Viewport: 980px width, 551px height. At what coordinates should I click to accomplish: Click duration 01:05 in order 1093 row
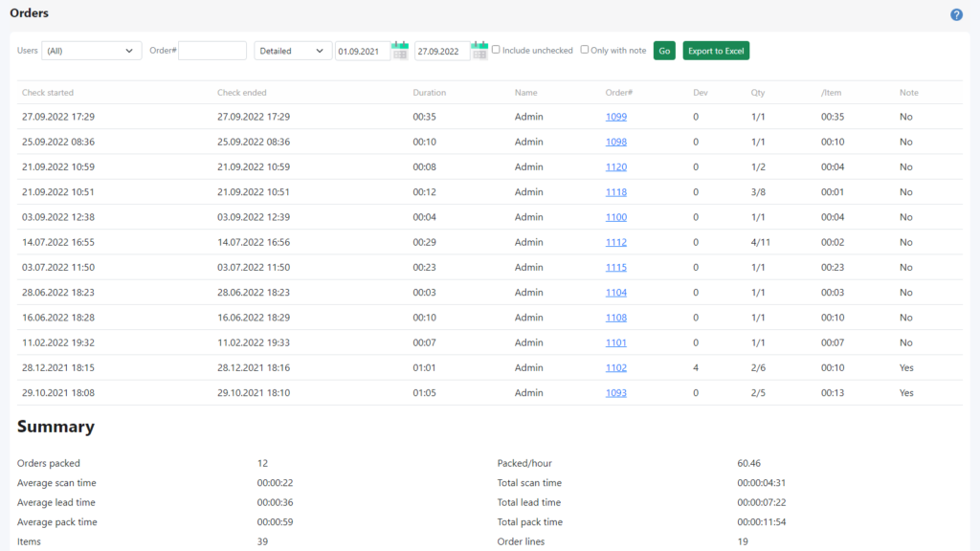coord(424,392)
